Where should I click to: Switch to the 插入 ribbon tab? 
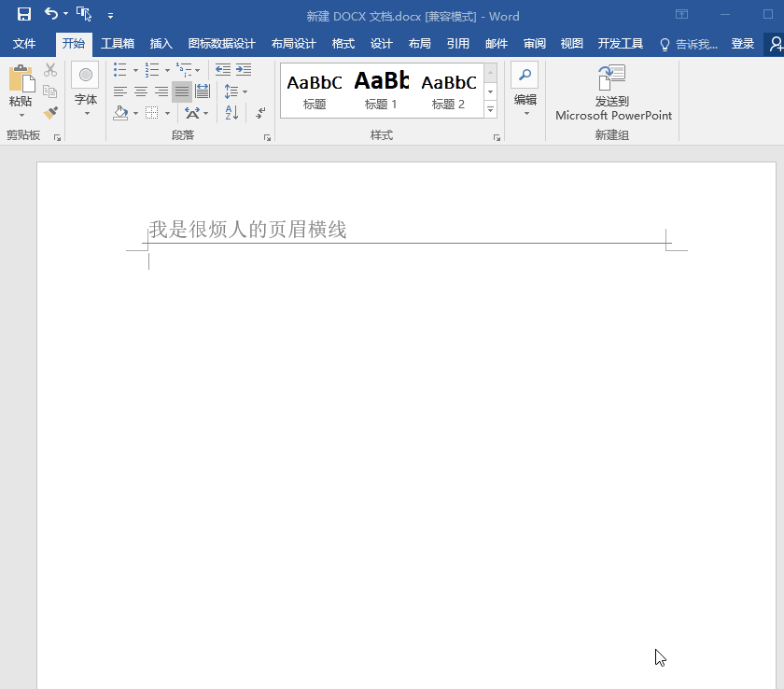coord(161,43)
